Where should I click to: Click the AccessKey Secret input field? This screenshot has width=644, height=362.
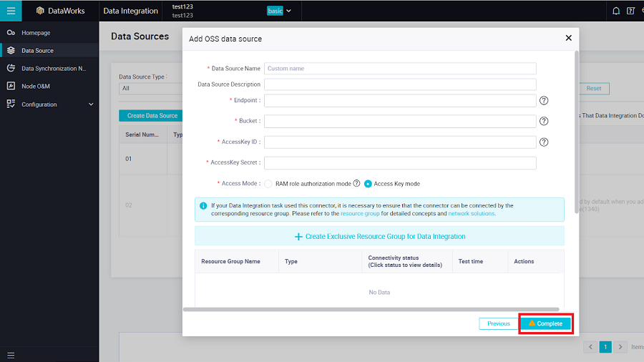coord(400,163)
